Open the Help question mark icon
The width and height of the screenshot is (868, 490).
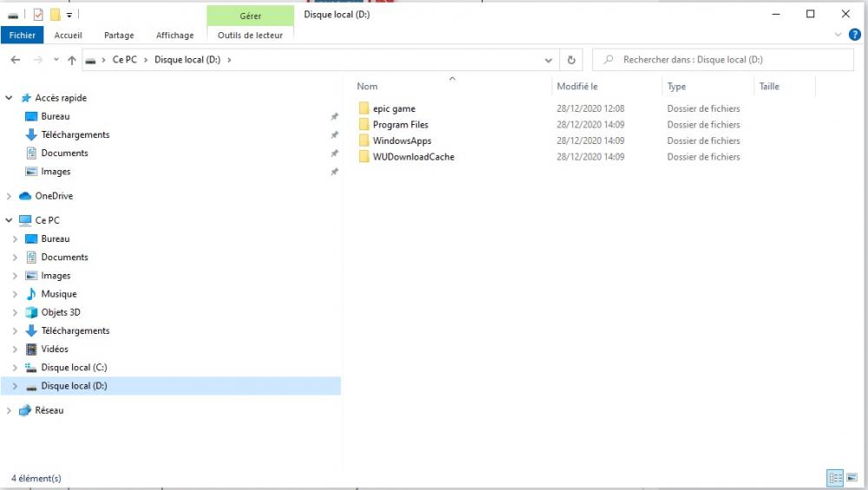855,35
